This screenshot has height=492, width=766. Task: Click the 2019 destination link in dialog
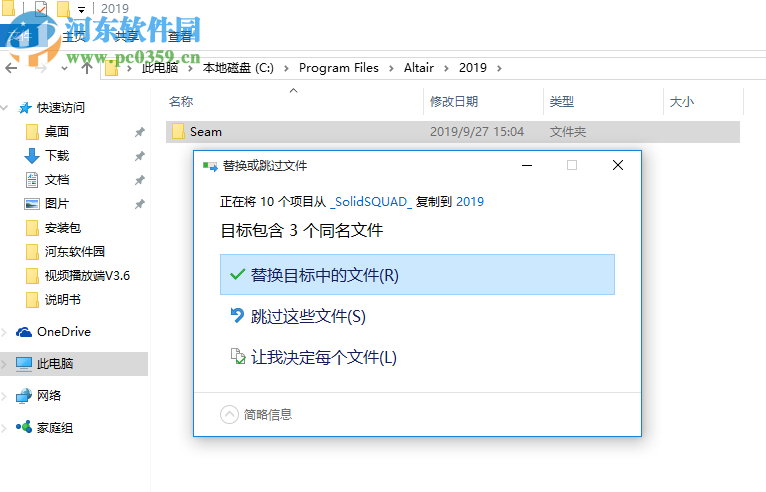[x=470, y=201]
